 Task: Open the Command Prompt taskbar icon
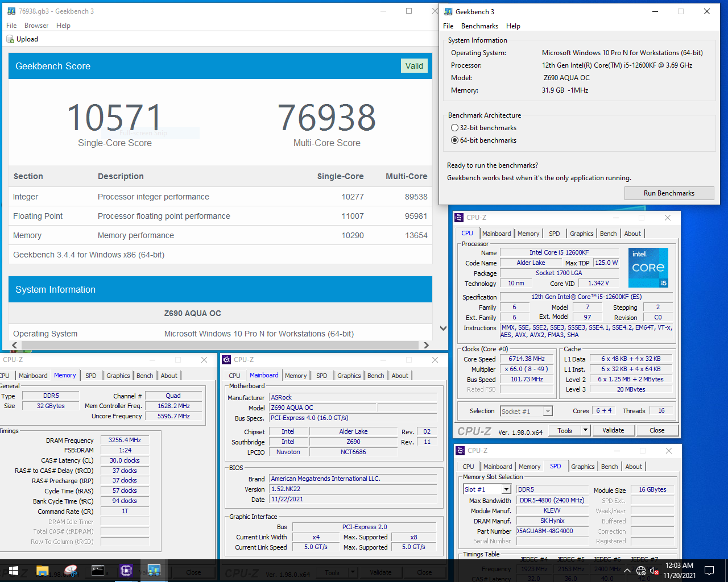98,571
